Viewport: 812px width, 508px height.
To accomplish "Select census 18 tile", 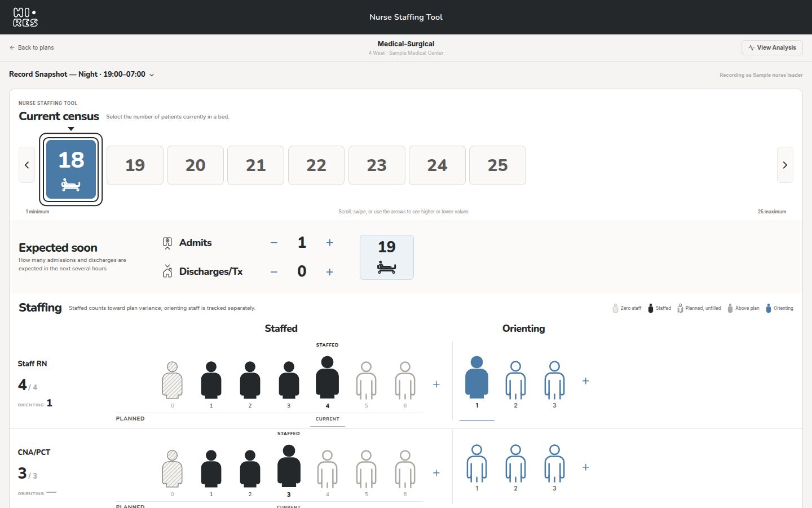I will (x=70, y=169).
